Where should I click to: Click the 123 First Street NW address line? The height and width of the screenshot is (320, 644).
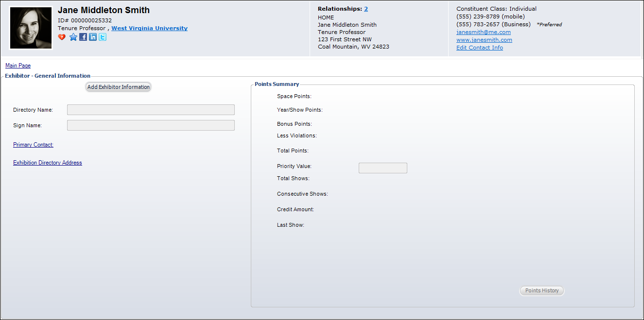pos(345,40)
